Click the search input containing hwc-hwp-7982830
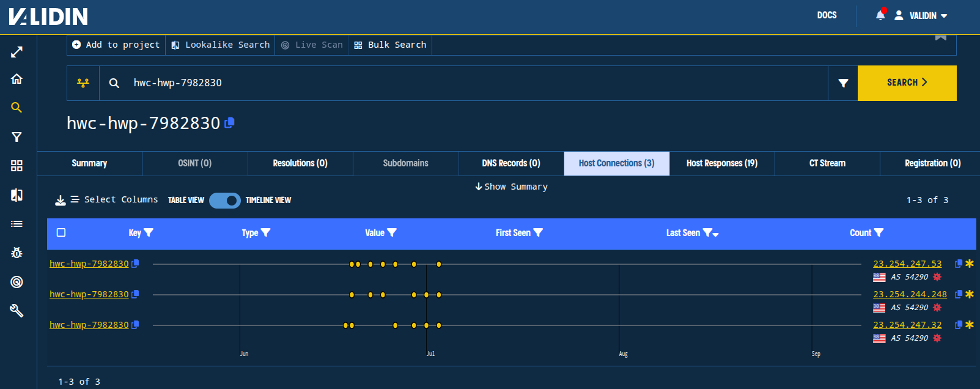Image resolution: width=980 pixels, height=389 pixels. tap(465, 83)
